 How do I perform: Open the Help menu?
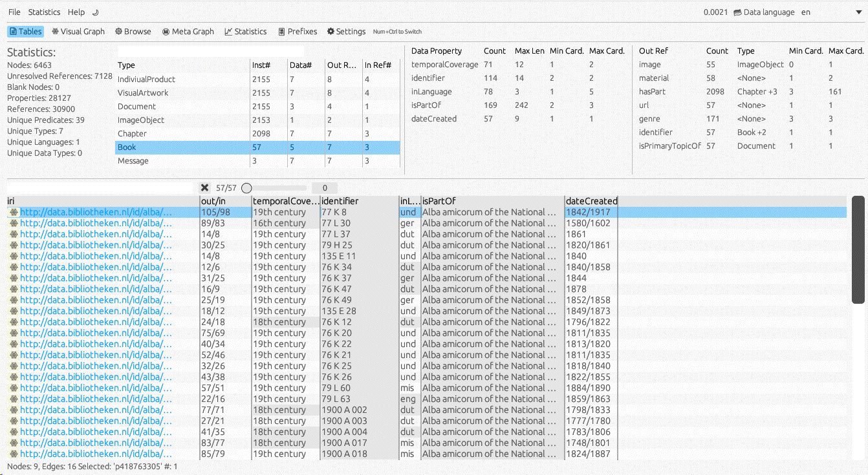tap(76, 12)
